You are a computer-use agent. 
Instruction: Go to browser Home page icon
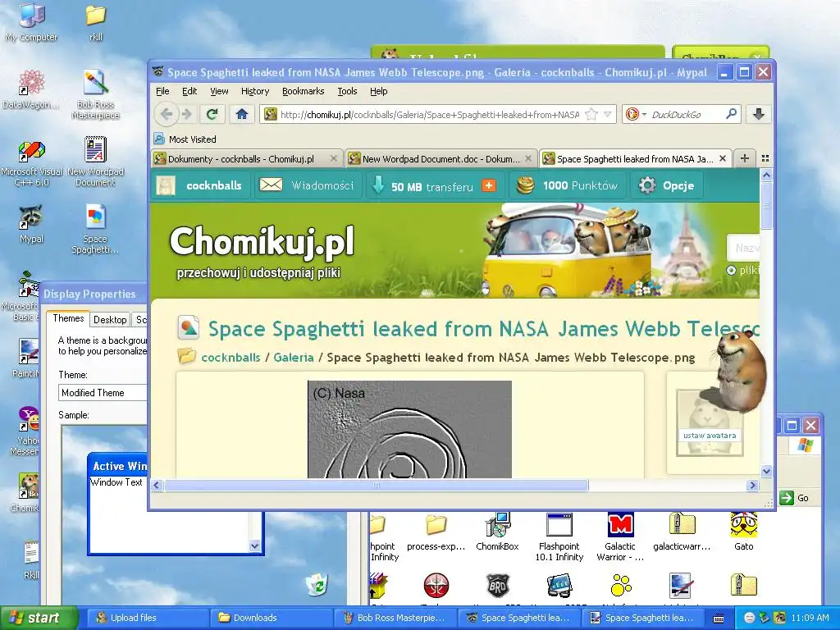242,114
